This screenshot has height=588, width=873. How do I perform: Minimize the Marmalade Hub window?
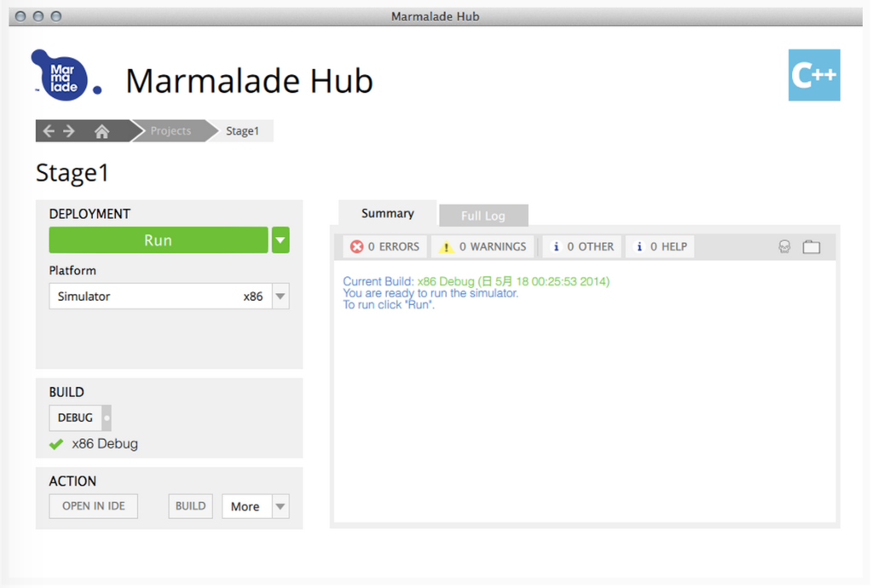pyautogui.click(x=38, y=16)
